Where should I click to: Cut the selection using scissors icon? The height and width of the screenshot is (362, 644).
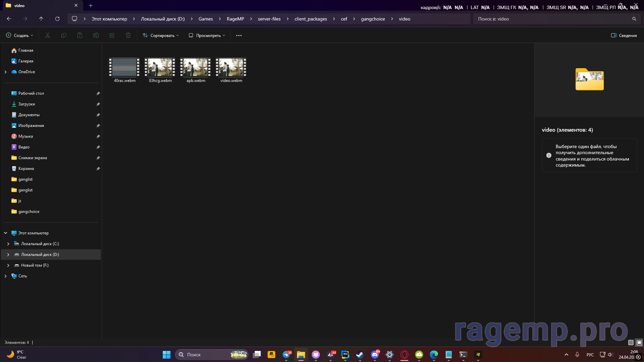47,35
